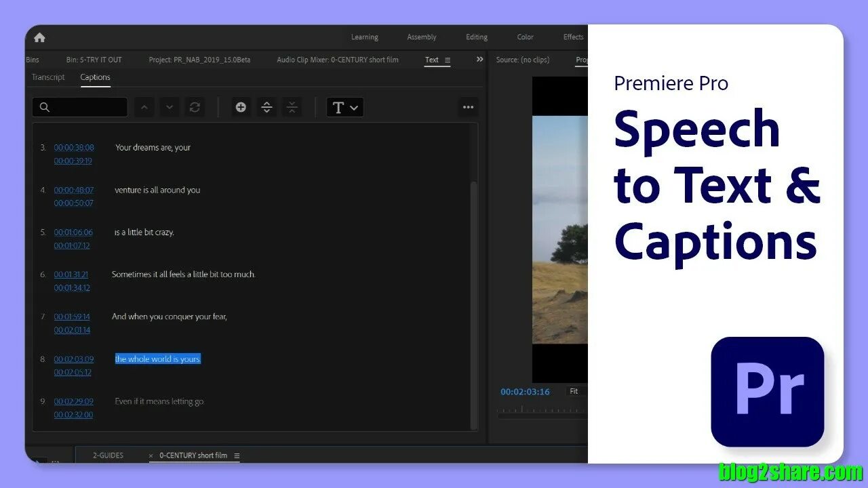Select caption 'Your dreams are, your'

click(x=153, y=147)
